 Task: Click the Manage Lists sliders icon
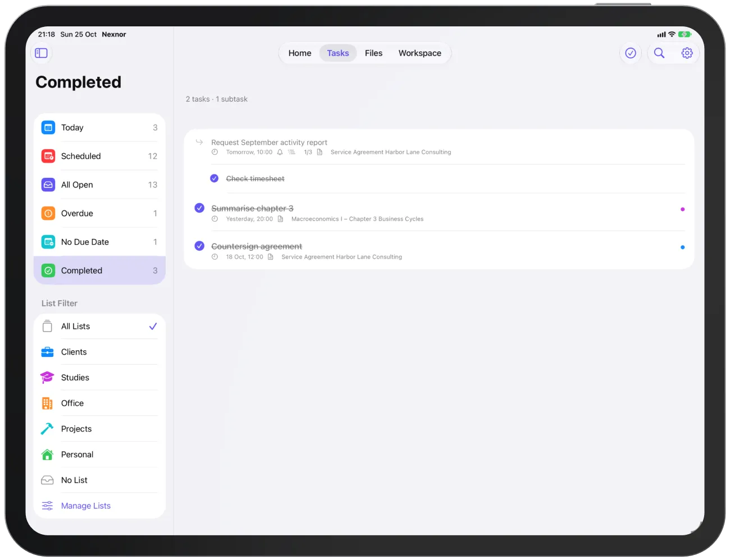click(x=47, y=506)
